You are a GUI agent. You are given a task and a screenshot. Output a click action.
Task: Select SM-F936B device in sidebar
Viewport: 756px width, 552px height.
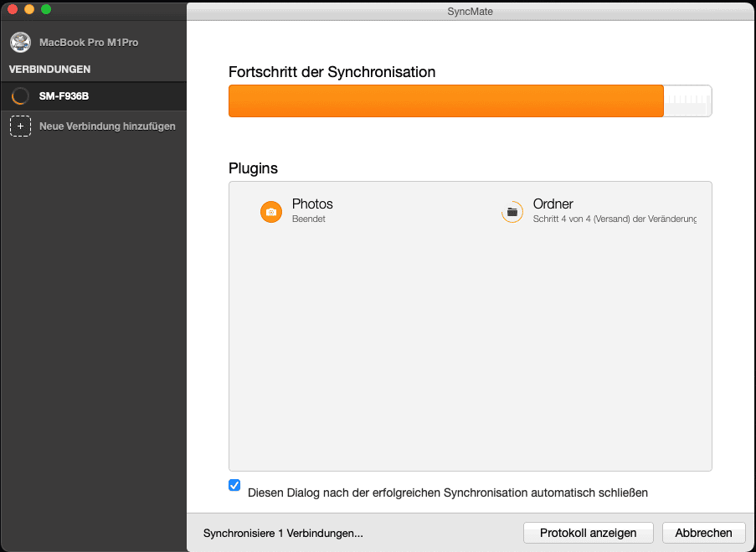tap(64, 96)
